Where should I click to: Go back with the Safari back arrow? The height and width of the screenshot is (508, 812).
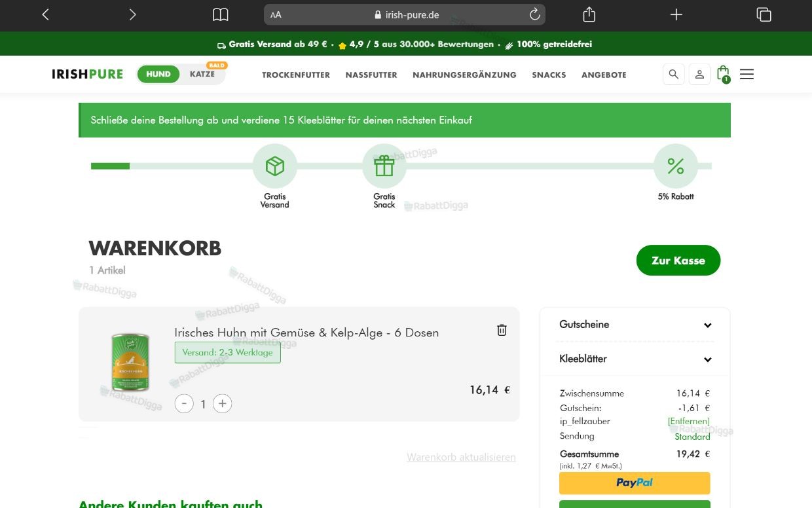pyautogui.click(x=45, y=14)
